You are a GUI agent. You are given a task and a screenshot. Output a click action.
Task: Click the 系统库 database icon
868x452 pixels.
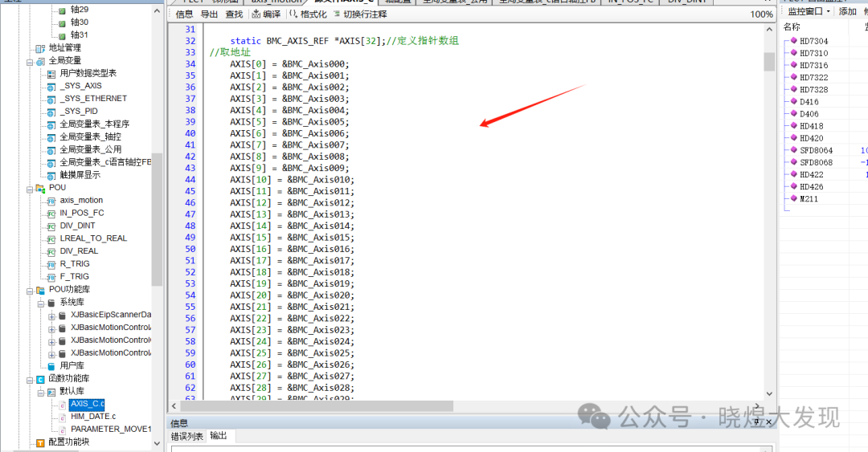pyautogui.click(x=51, y=303)
